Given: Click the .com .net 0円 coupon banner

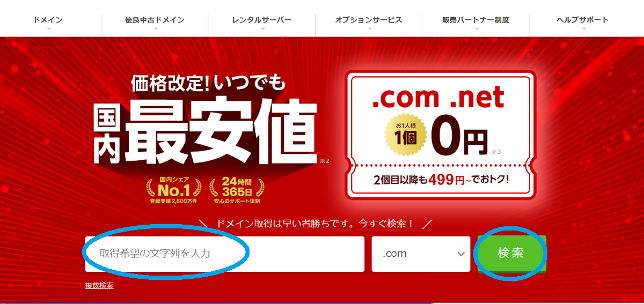Looking at the screenshot, I should pos(440,136).
